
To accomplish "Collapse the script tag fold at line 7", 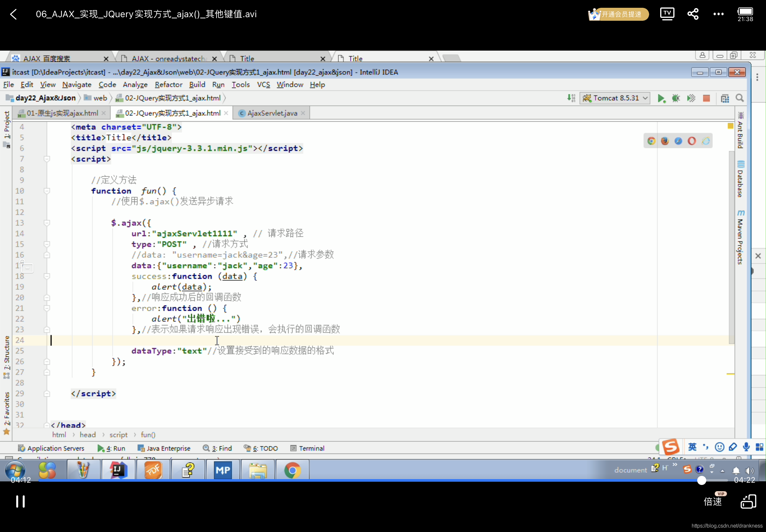I will (x=47, y=159).
